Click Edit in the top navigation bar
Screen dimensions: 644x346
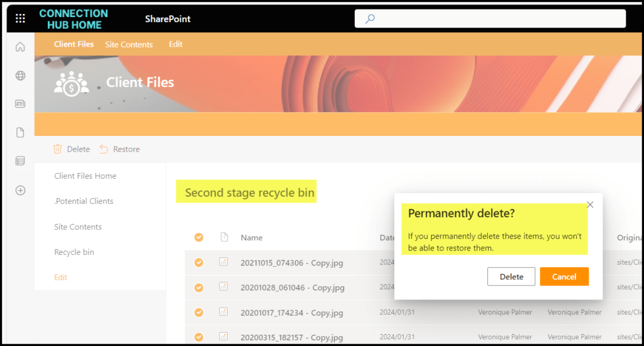click(176, 45)
